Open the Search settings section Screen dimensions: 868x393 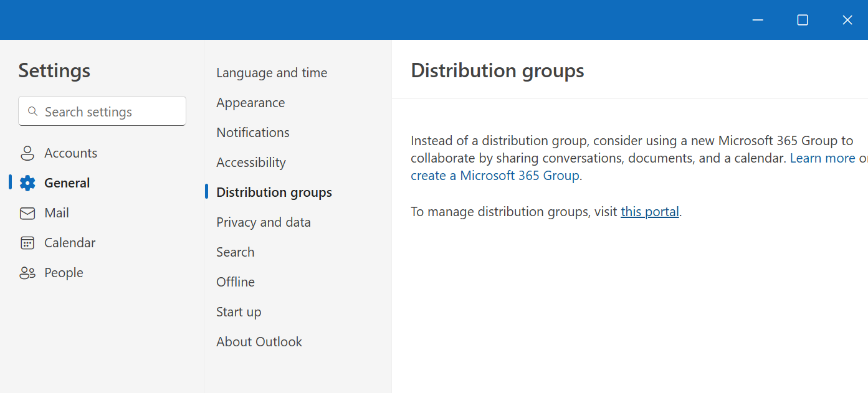tap(236, 252)
